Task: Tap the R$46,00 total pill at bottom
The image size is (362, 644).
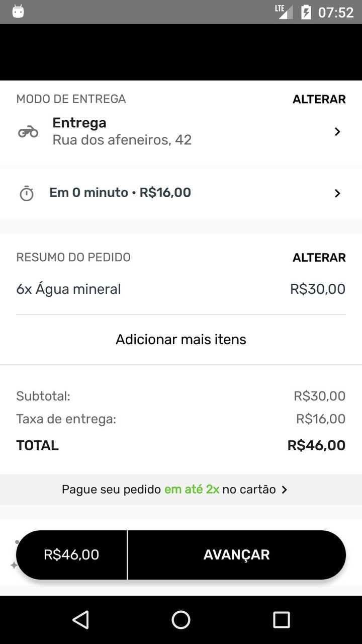Action: coord(71,554)
